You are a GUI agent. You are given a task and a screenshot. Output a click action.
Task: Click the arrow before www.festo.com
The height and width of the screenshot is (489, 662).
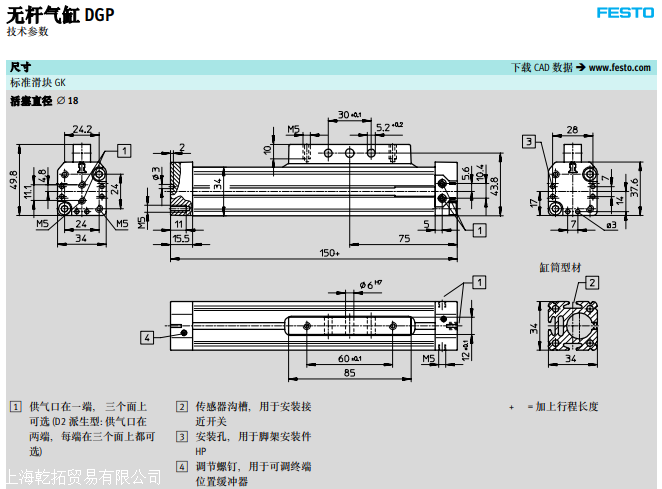581,68
